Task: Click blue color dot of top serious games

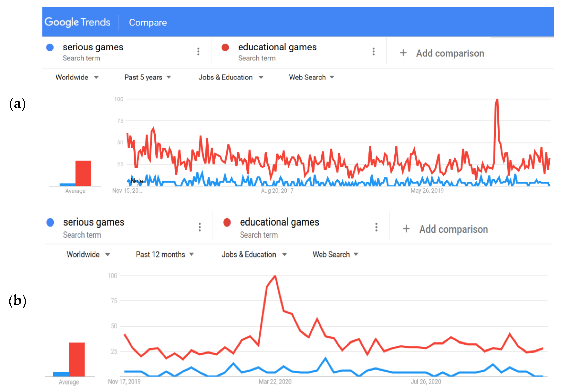Action: pos(50,47)
